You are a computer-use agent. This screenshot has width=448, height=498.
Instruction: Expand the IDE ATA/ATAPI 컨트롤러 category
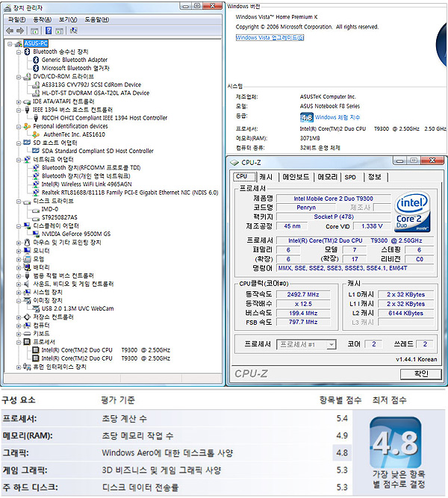coord(19,102)
